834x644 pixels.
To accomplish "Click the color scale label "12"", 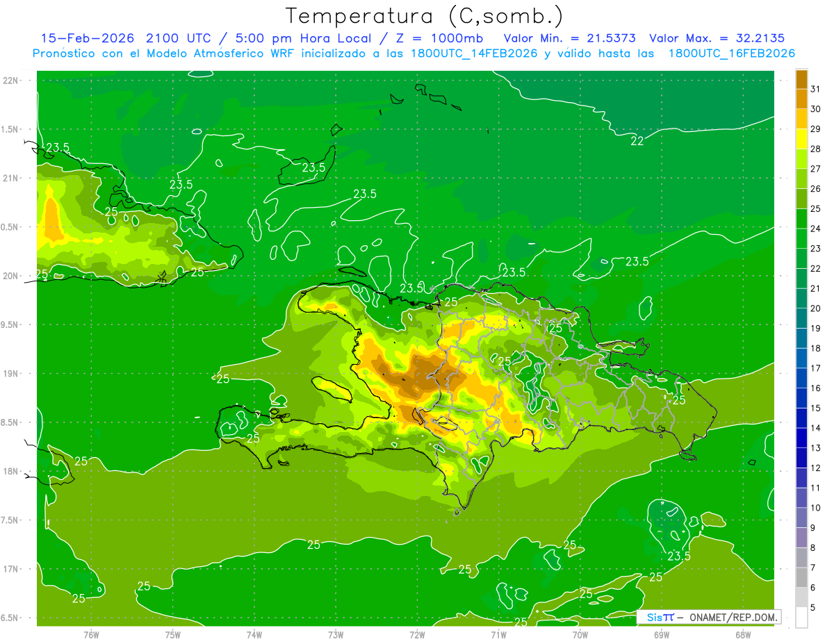I will 816,468.
